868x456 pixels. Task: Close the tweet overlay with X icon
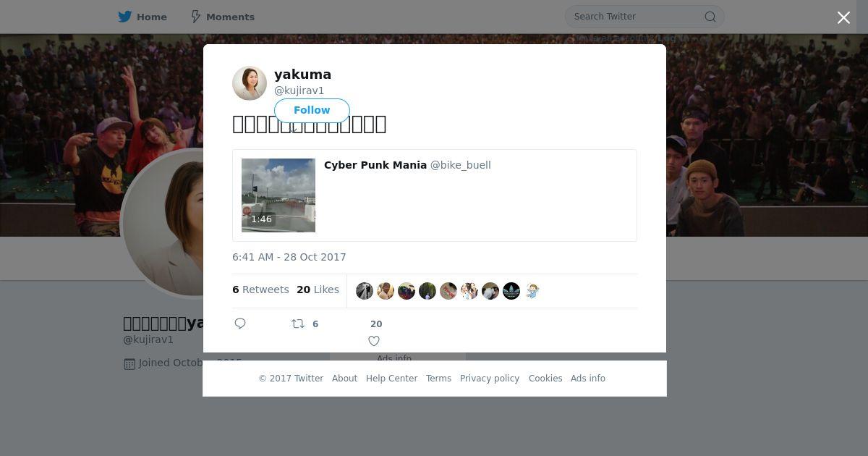pyautogui.click(x=843, y=17)
